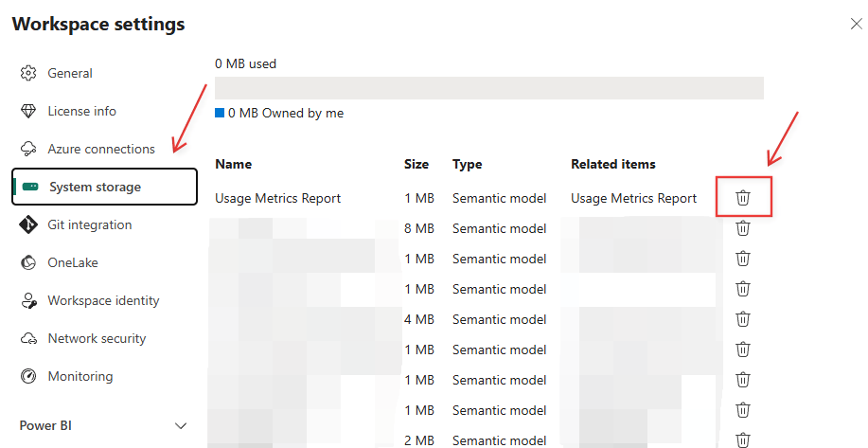The image size is (868, 448).
Task: Click the Name column header
Action: tap(233, 164)
